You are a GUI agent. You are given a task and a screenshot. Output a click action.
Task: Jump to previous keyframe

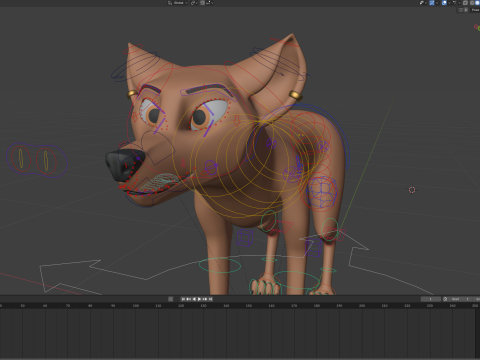coord(189,299)
